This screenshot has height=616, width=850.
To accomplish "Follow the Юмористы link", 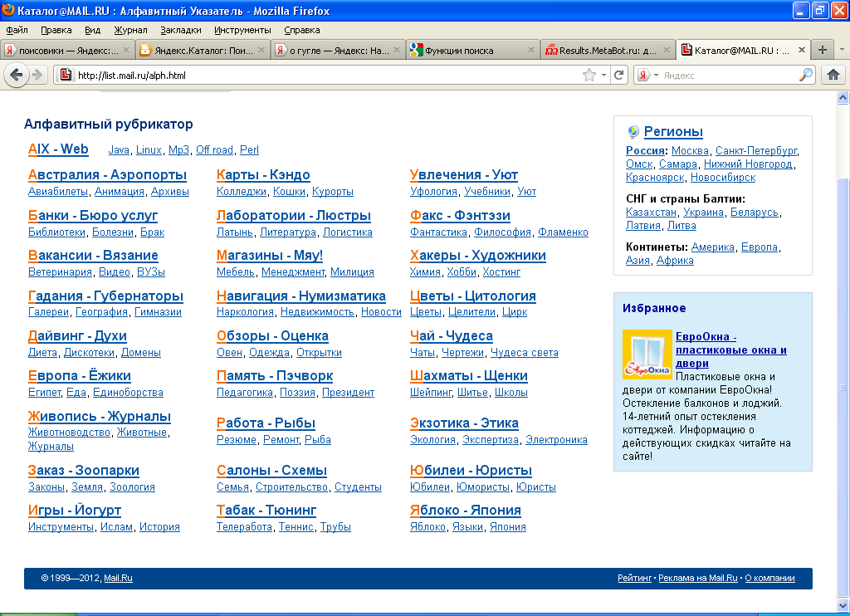I will [482, 487].
